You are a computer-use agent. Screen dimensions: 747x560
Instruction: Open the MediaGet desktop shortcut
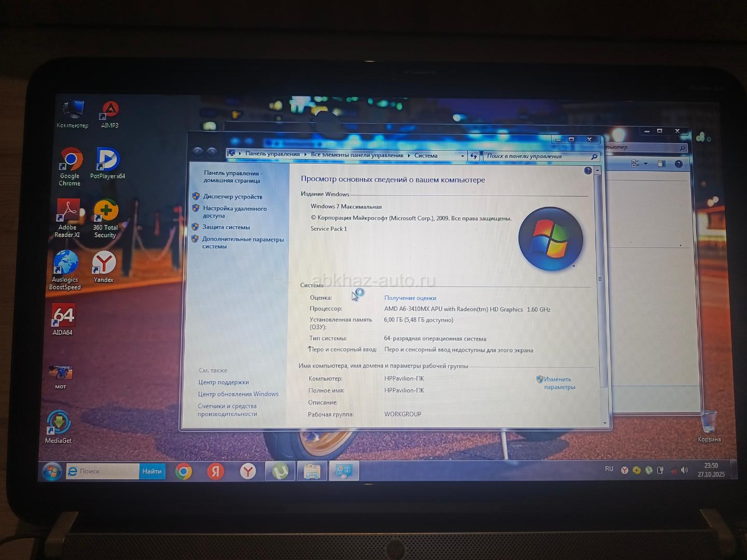59,424
